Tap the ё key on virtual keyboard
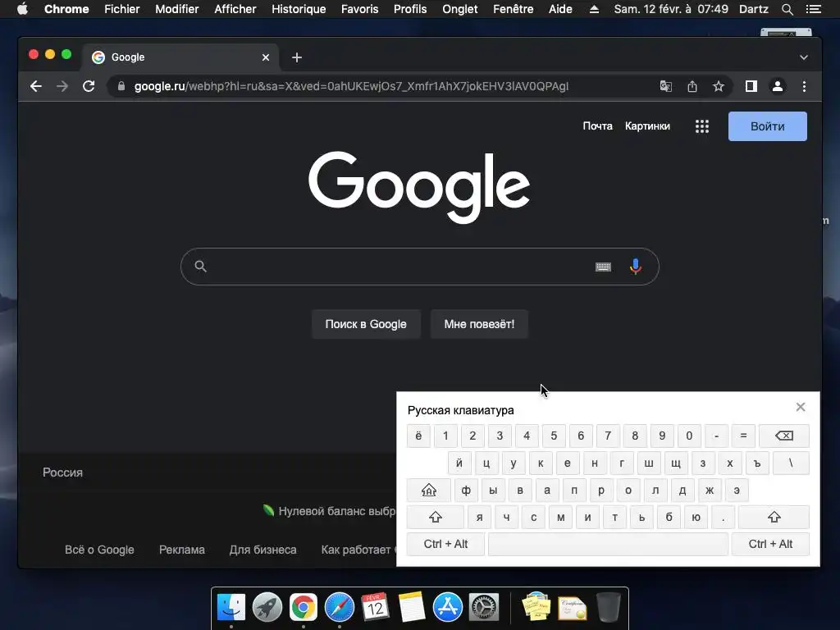 coord(418,436)
